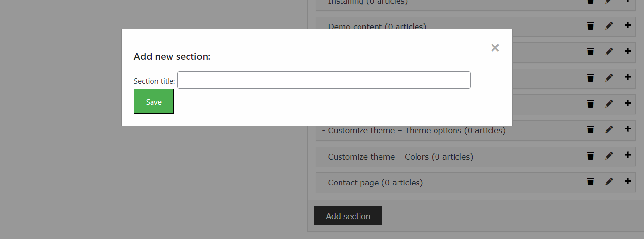The height and width of the screenshot is (239, 644).
Task: Add article to Demo content section
Action: pos(627,25)
